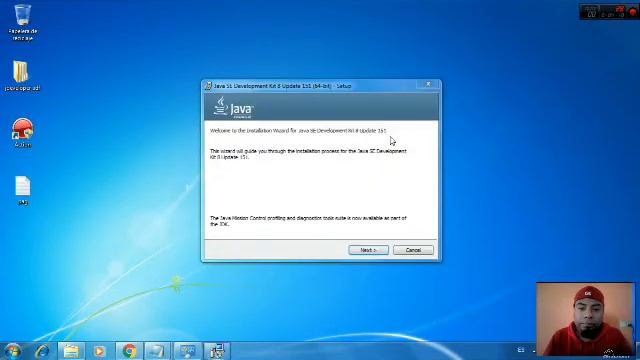Select the red round app shortcut on desktop
This screenshot has height=360, width=640.
(22, 133)
